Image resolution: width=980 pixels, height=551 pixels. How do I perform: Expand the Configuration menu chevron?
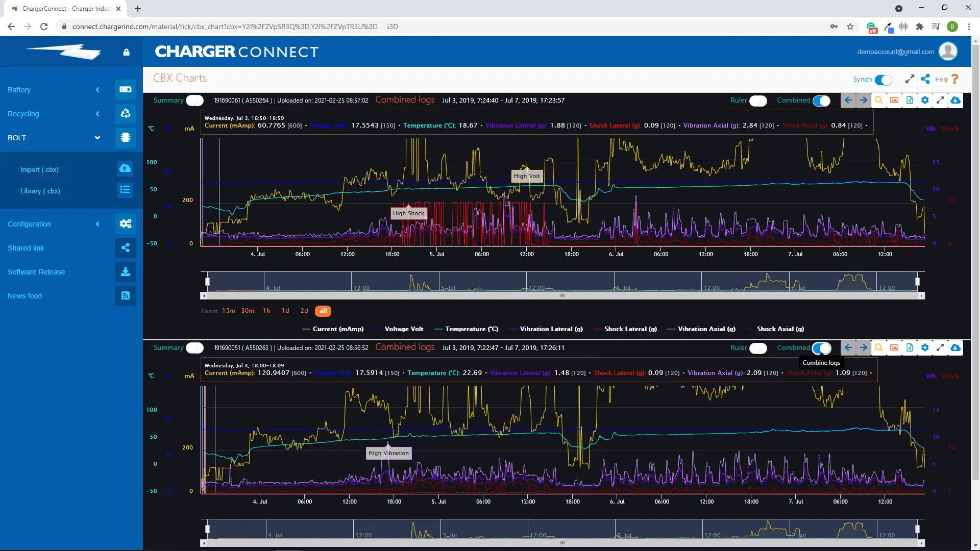97,224
